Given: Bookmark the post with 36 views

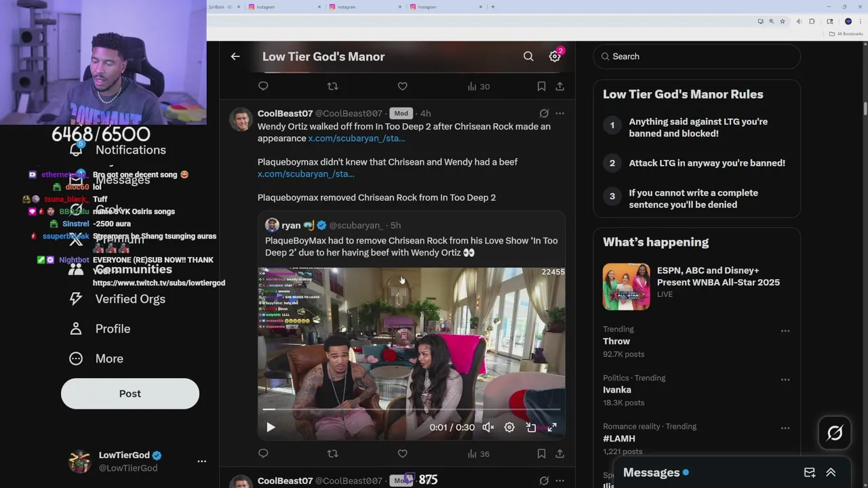Looking at the screenshot, I should point(541,453).
